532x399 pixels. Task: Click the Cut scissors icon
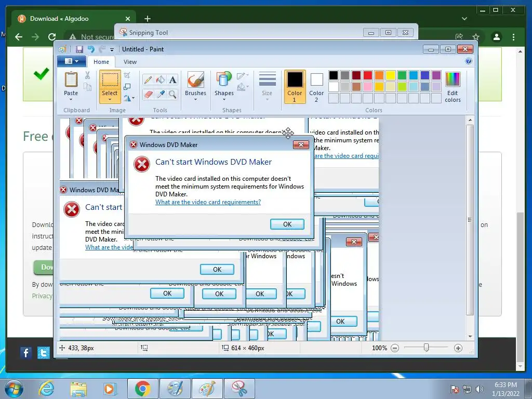87,75
